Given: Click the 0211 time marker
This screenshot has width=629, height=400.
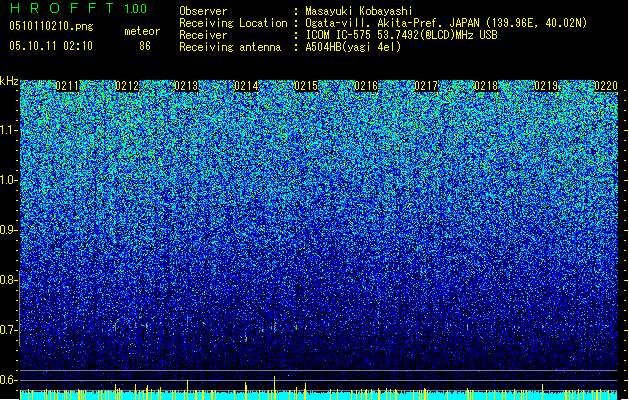Looking at the screenshot, I should 68,86.
